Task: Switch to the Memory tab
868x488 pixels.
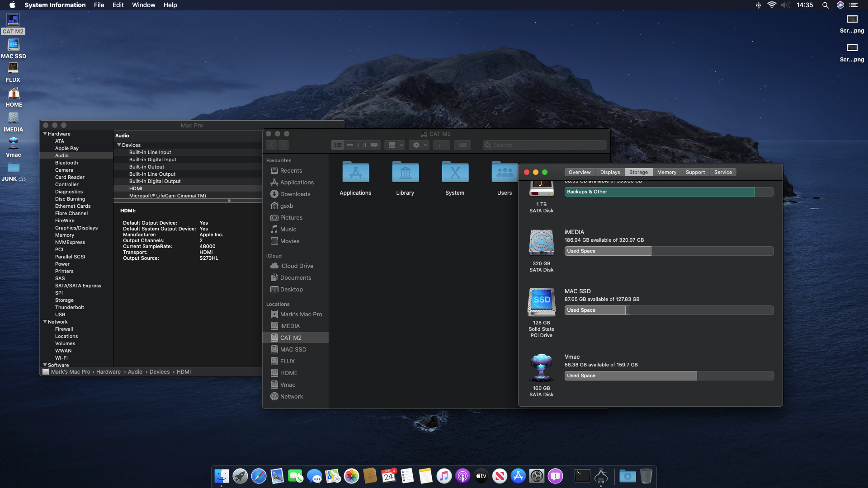Action: coord(666,172)
